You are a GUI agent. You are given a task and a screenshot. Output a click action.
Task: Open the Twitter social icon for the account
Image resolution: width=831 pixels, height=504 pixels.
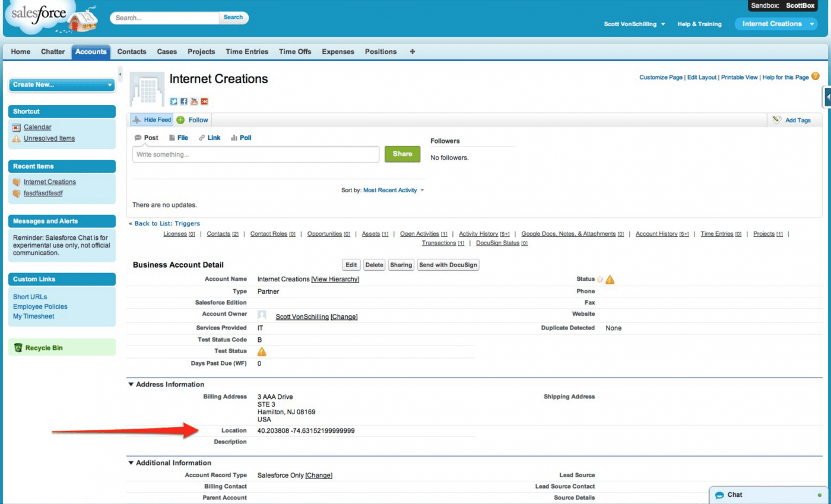[x=174, y=102]
